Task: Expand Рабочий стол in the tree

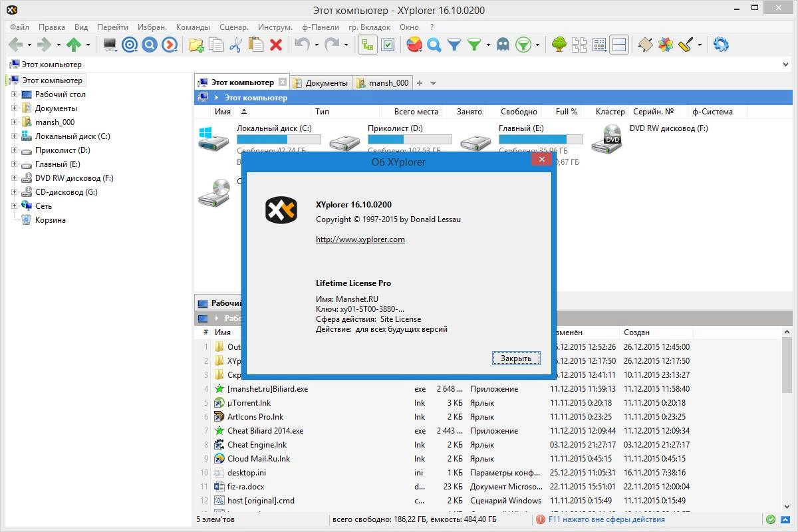Action: pyautogui.click(x=14, y=94)
